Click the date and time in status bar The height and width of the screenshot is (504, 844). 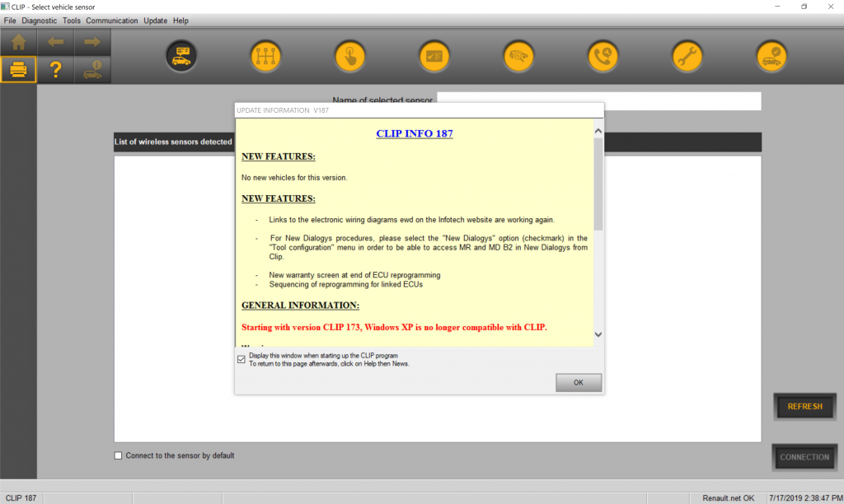[x=806, y=498]
